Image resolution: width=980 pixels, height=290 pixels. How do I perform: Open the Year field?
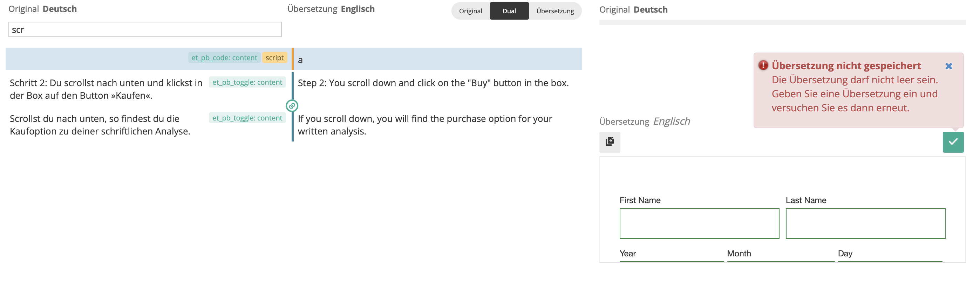tap(672, 254)
